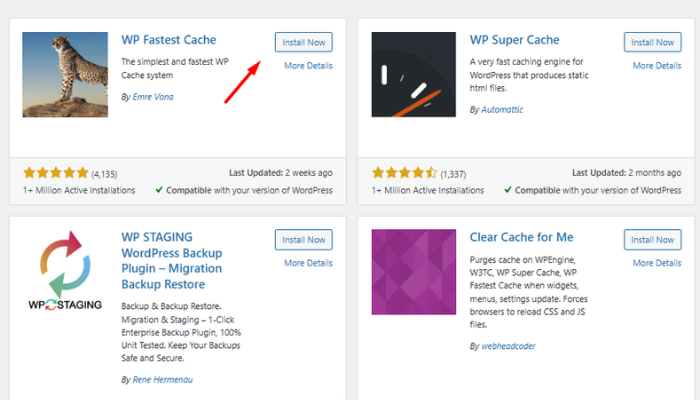Open the Clear Cache for Me title
Screen dimensions: 700x400
[x=521, y=237]
